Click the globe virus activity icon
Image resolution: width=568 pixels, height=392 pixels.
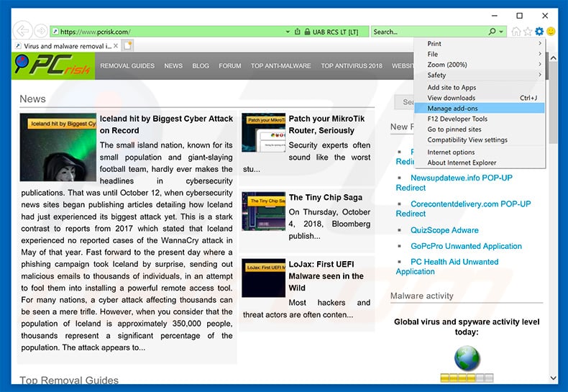click(467, 358)
